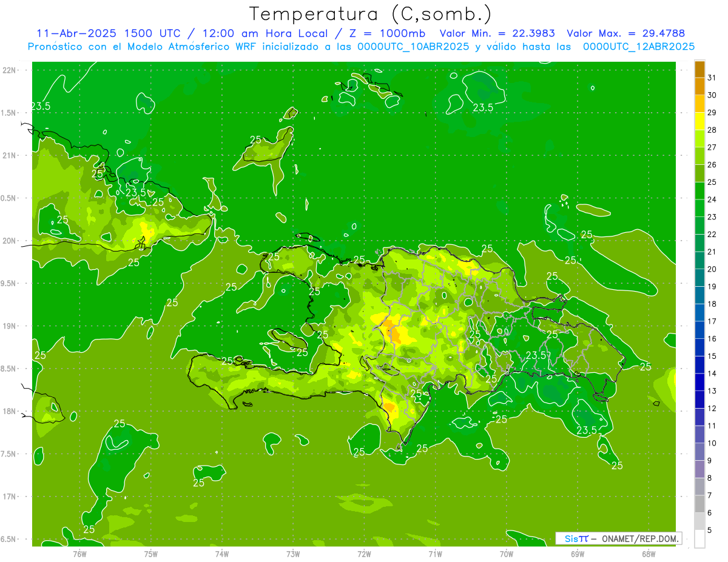This screenshot has width=728, height=562.
Task: Click the '20N' latitude label
Action: (10, 241)
